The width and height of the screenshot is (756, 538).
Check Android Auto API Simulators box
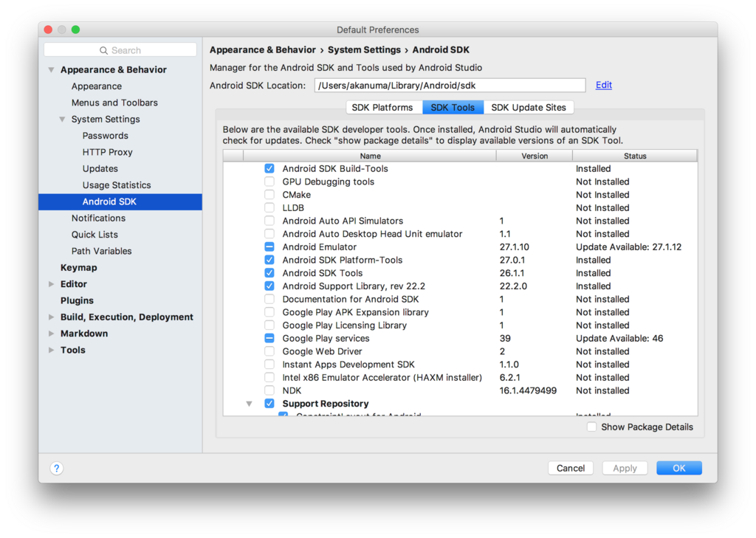[x=269, y=221]
